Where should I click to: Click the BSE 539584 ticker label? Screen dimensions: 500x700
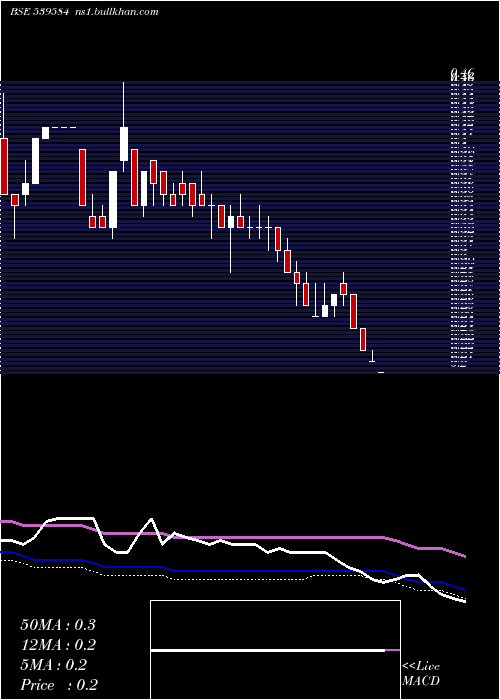[39, 12]
